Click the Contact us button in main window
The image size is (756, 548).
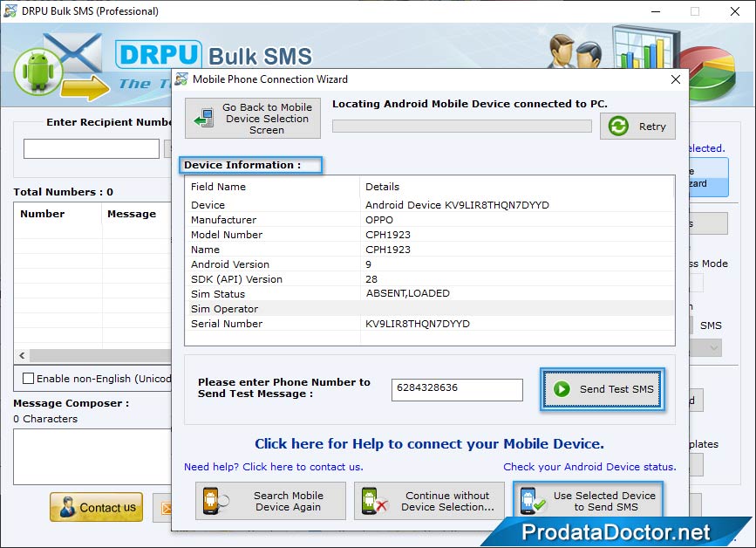tap(97, 507)
